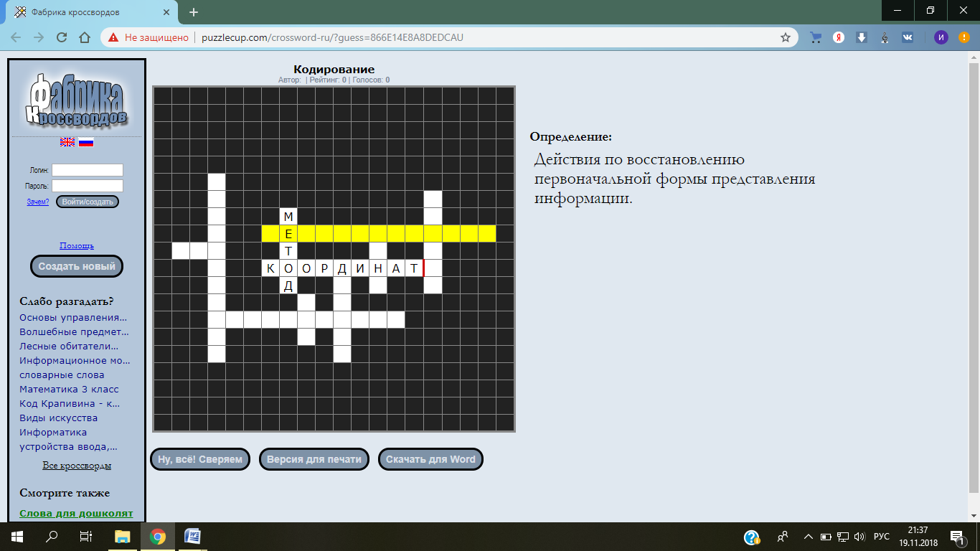Screen dimensions: 980x551
Task: Open the shopping cart extension
Action: [816, 37]
